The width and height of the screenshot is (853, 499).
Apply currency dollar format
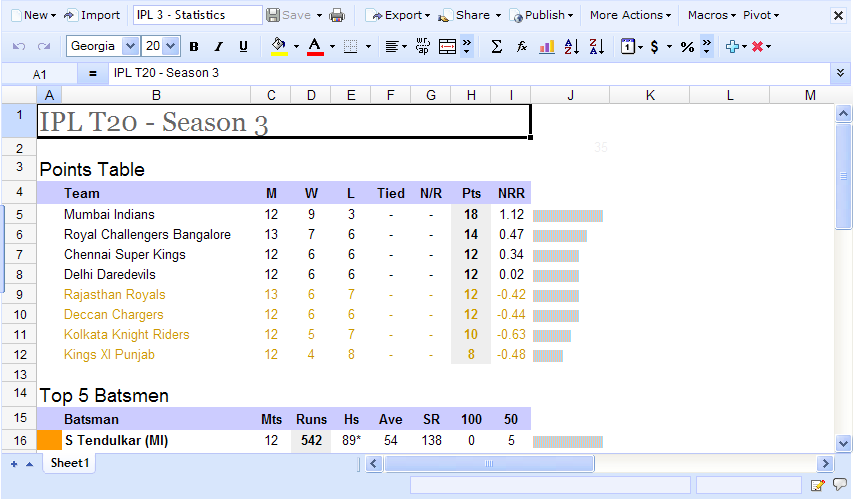tap(654, 47)
